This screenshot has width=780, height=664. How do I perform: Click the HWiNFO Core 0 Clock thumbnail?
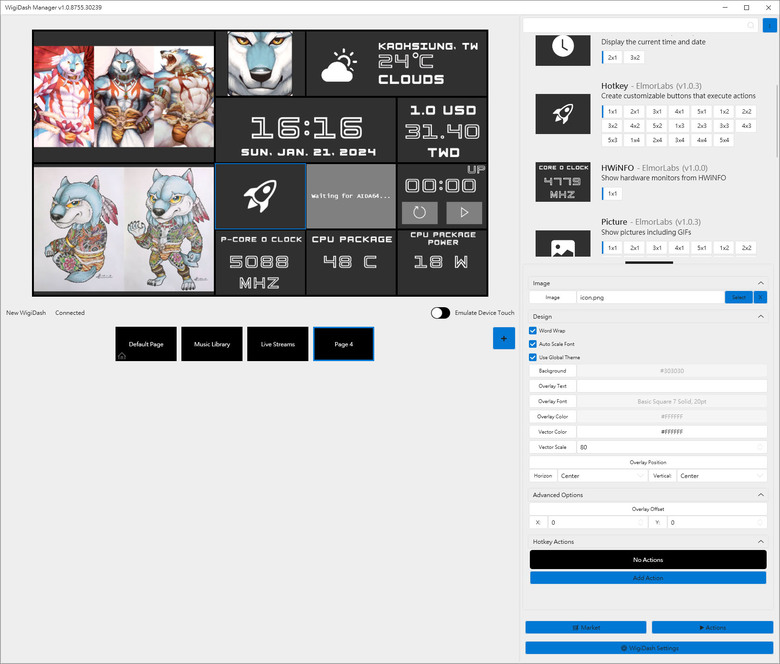click(x=563, y=182)
